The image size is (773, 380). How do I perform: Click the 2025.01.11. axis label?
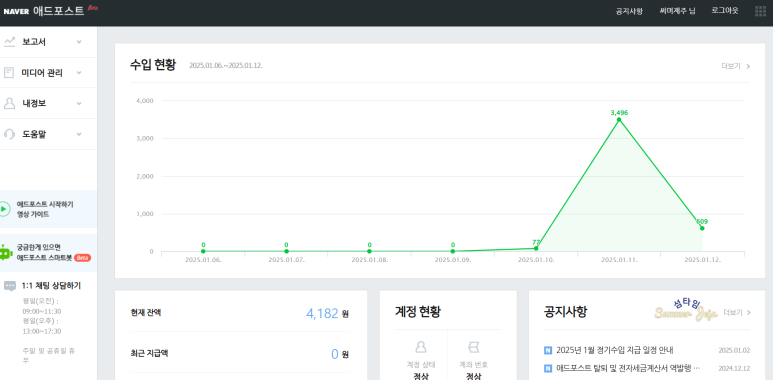[619, 260]
